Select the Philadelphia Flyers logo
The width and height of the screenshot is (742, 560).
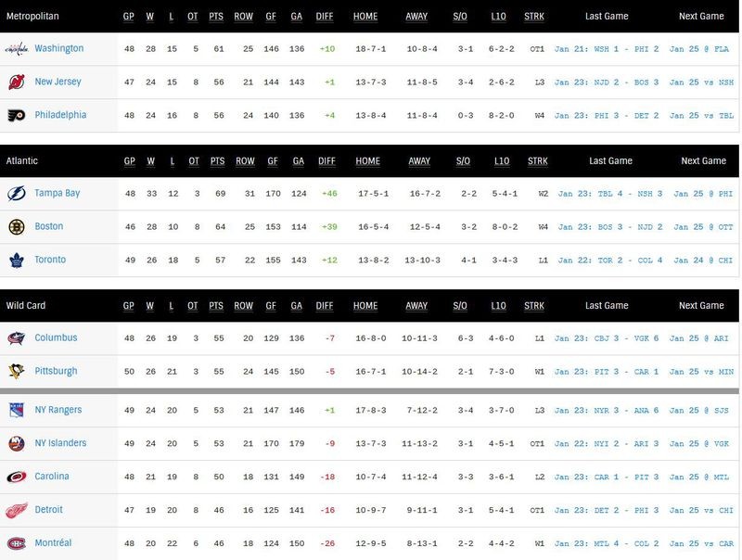point(18,115)
